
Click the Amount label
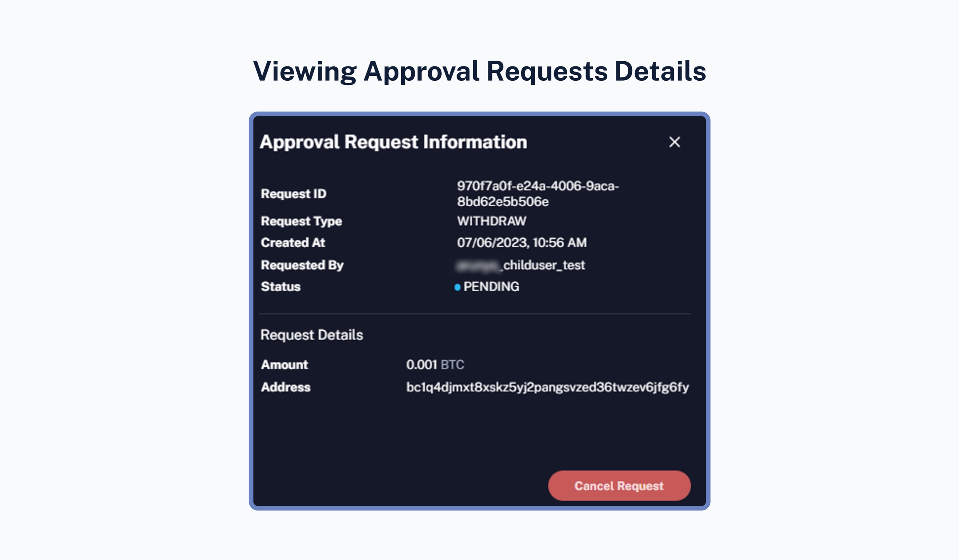pyautogui.click(x=284, y=365)
